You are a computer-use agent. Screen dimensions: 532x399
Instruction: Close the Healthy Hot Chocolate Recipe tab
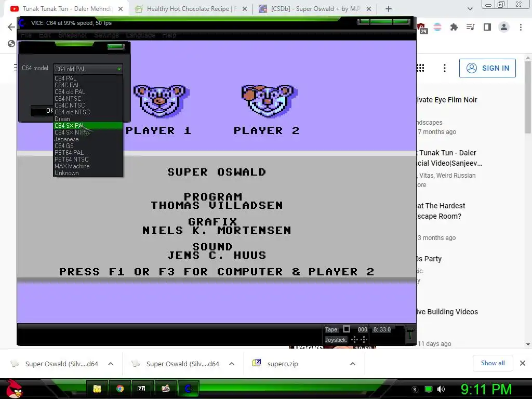[245, 9]
